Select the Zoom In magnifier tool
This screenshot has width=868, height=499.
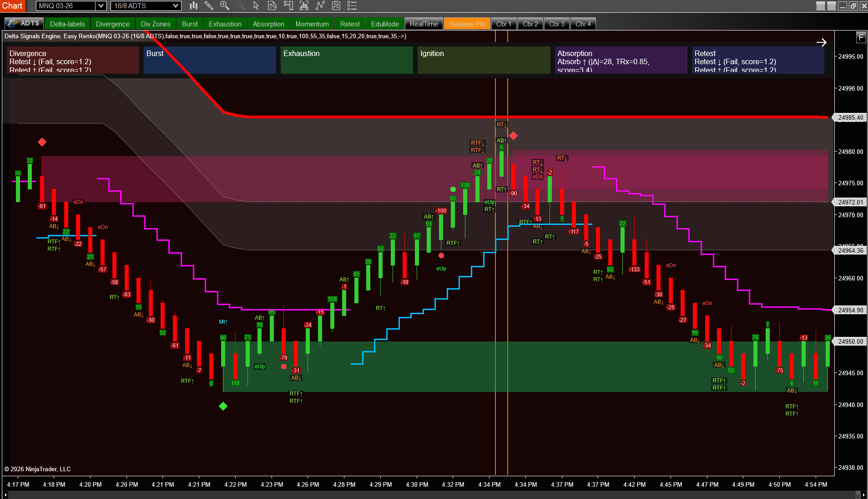[224, 6]
